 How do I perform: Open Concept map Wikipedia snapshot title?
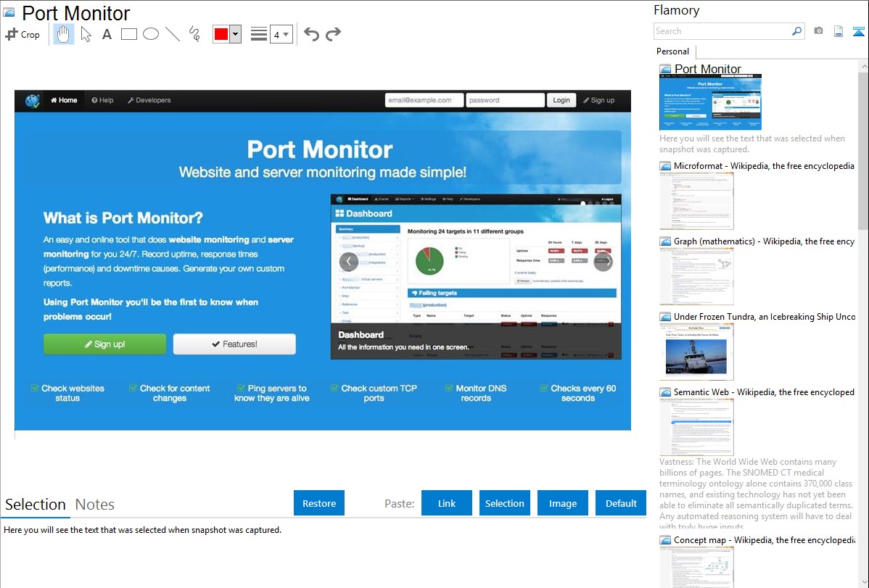(764, 539)
